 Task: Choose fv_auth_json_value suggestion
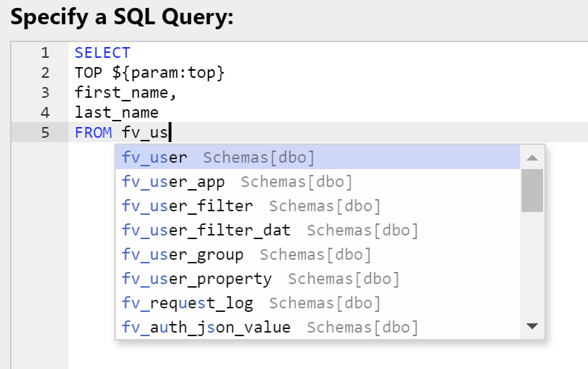pyautogui.click(x=318, y=327)
